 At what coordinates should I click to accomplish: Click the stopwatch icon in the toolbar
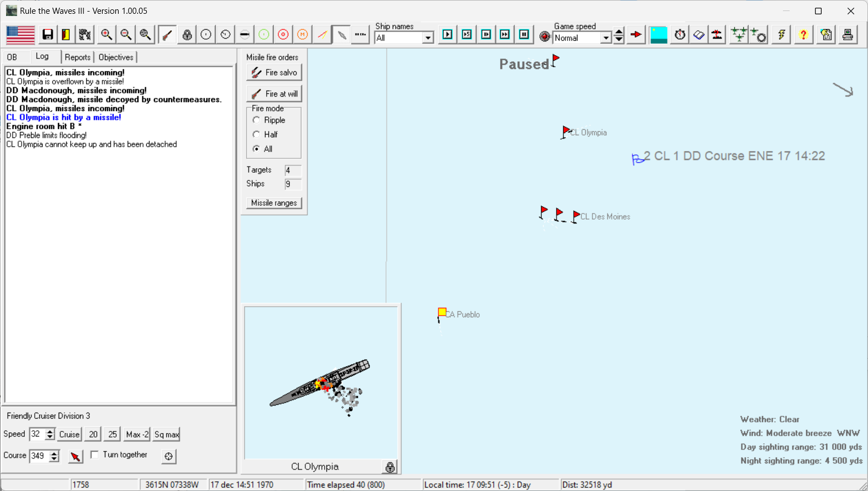coord(680,35)
